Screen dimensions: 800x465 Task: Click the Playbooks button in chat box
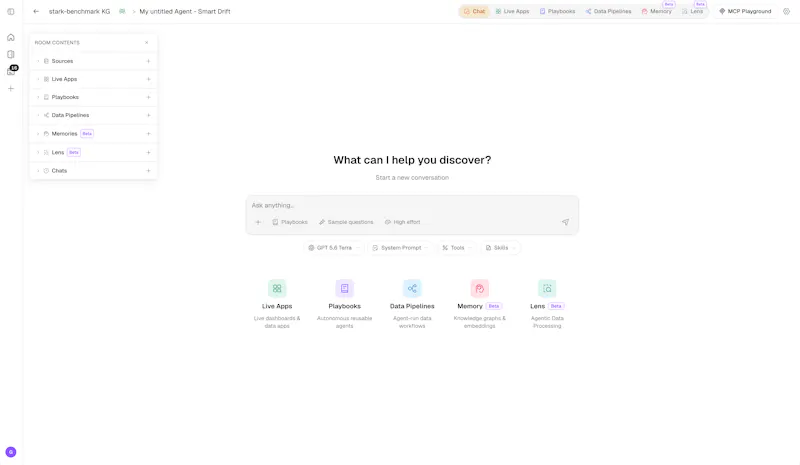click(x=290, y=222)
